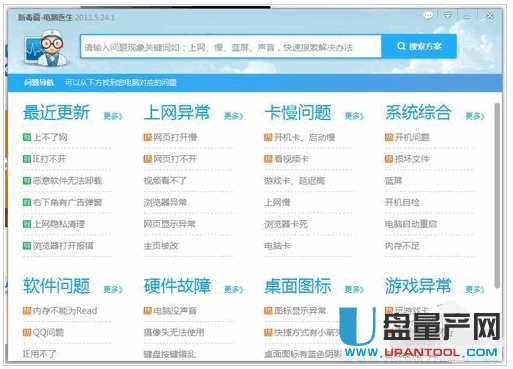The image size is (513, 369).
Task: Expand 更多 next to 最近更新
Action: coord(113,116)
